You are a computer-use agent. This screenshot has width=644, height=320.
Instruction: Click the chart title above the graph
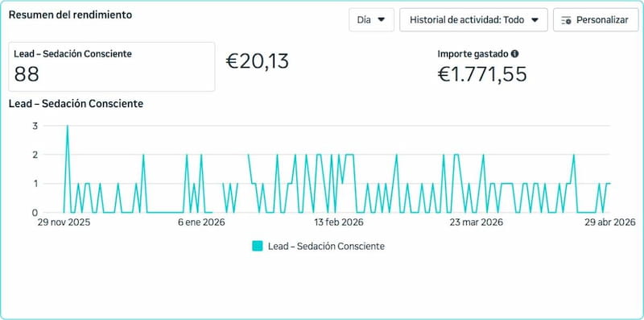76,104
